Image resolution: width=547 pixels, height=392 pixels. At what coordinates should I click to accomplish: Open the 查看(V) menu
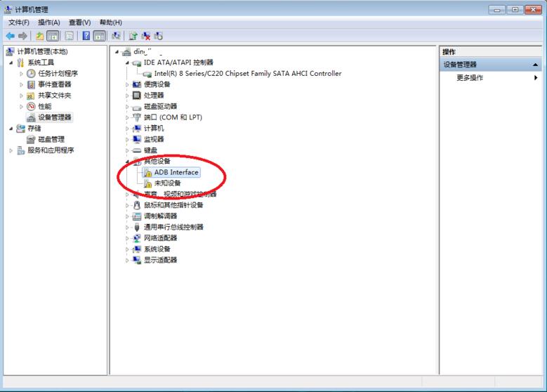pos(79,22)
